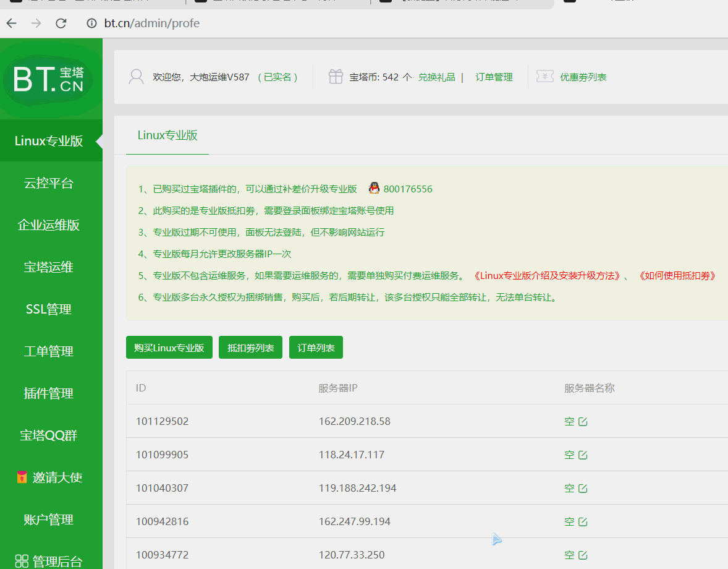The width and height of the screenshot is (728, 569).
Task: Edit server name for 119.188.242.194
Action: (x=583, y=488)
